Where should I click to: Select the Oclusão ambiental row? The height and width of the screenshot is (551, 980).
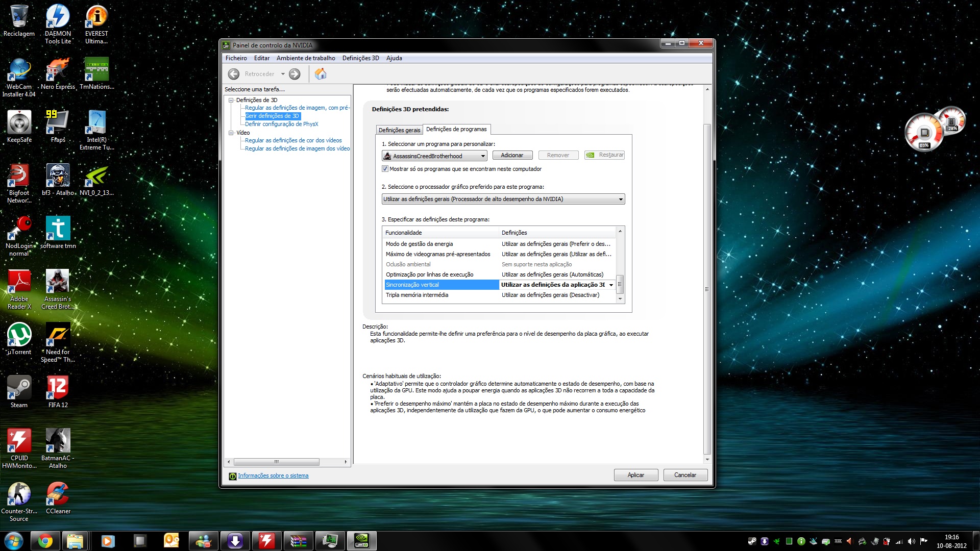click(x=500, y=264)
